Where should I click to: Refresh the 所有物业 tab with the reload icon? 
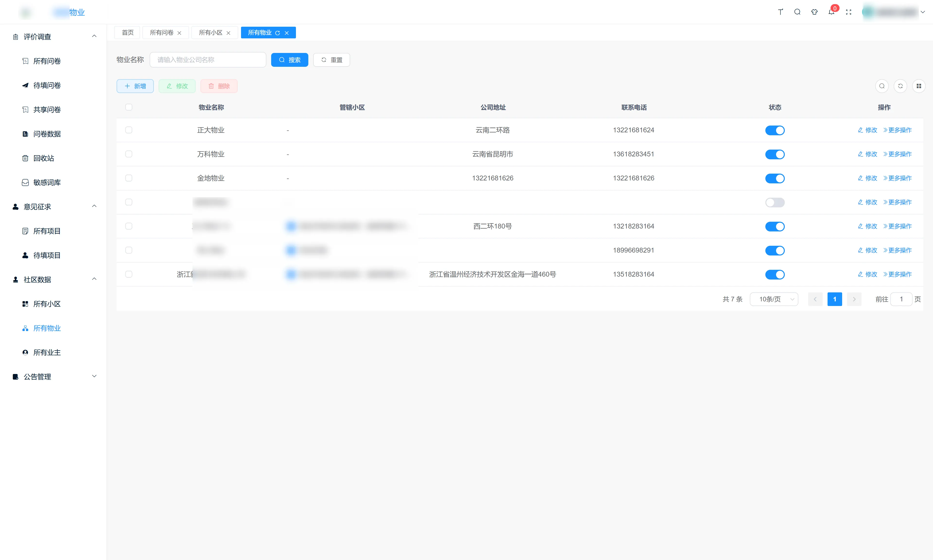[277, 33]
